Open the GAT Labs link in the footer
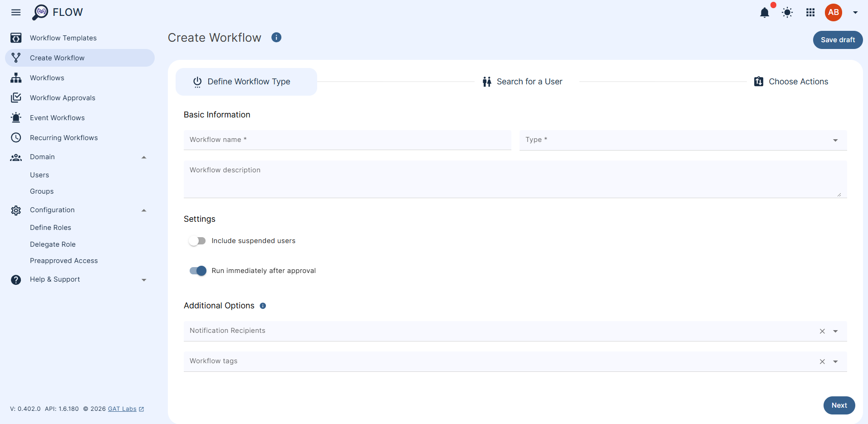The image size is (868, 424). click(x=123, y=409)
